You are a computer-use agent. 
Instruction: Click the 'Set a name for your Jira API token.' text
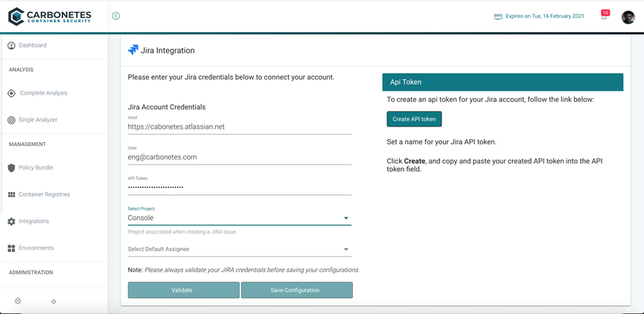[441, 143]
